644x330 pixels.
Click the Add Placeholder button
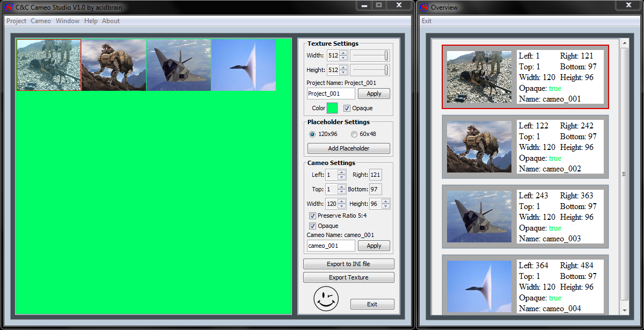(348, 148)
